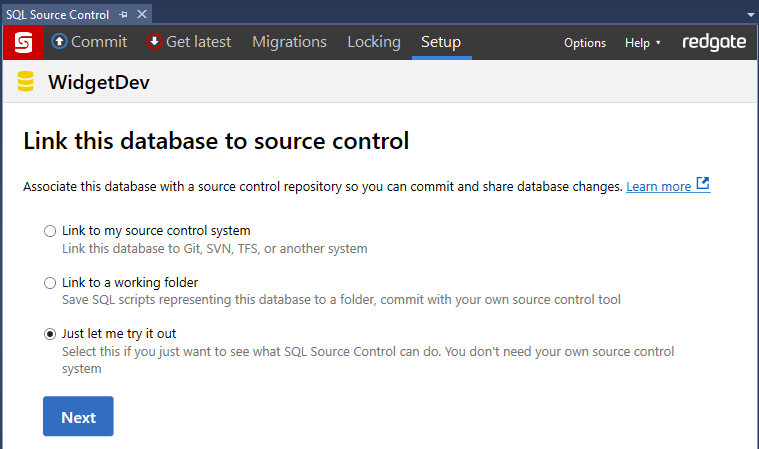Open the Help dropdown menu

(x=642, y=43)
